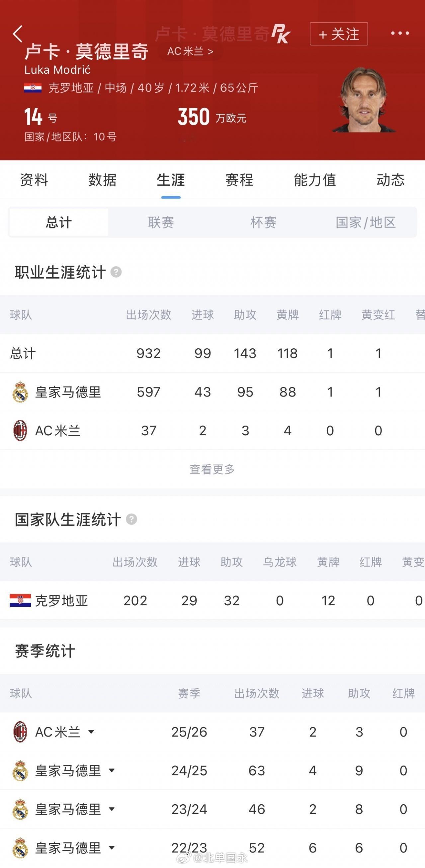Expand AC米兰 25/26 season row
The image size is (425, 868).
(91, 732)
